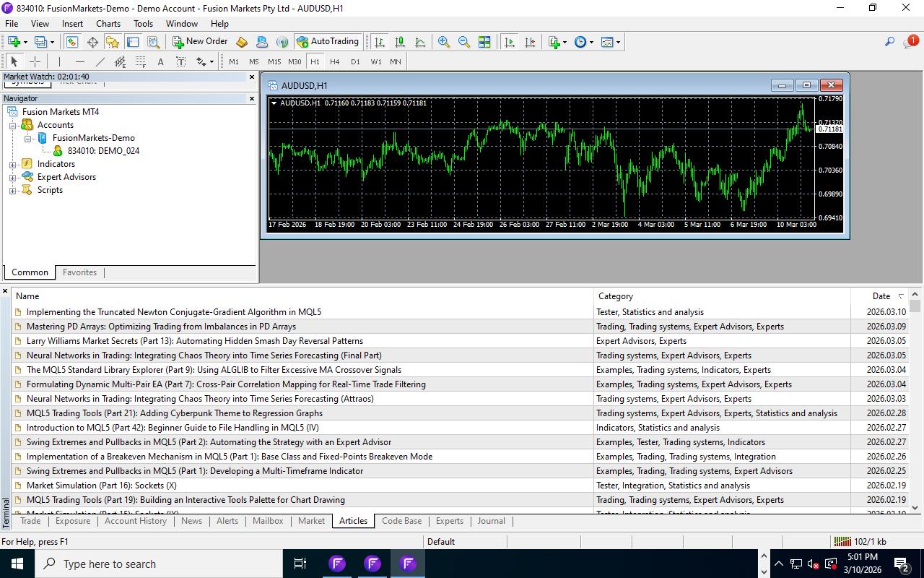Screen dimensions: 924x578
Task: Switch chart to candlesticks style
Action: tap(400, 42)
